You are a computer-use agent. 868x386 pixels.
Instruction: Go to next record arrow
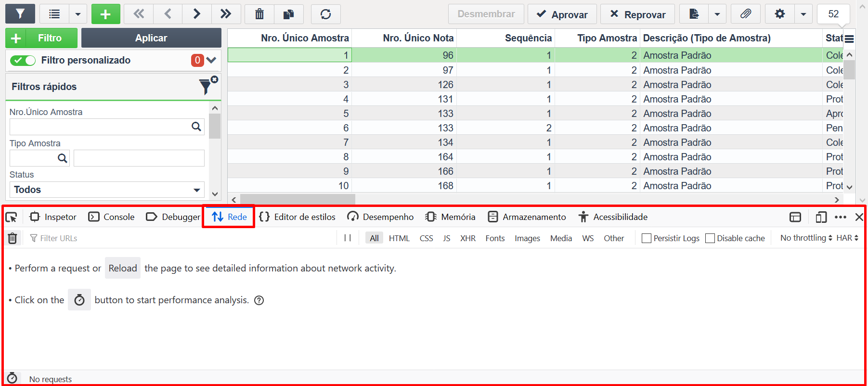[196, 14]
